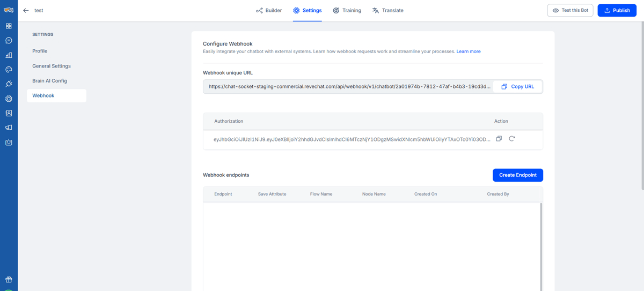Open the chatbot icon in sidebar
Viewport: 644px width, 291px height.
click(9, 143)
